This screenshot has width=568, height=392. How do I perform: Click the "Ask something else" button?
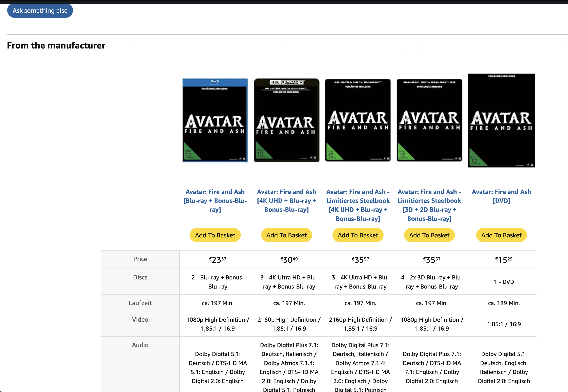[40, 11]
